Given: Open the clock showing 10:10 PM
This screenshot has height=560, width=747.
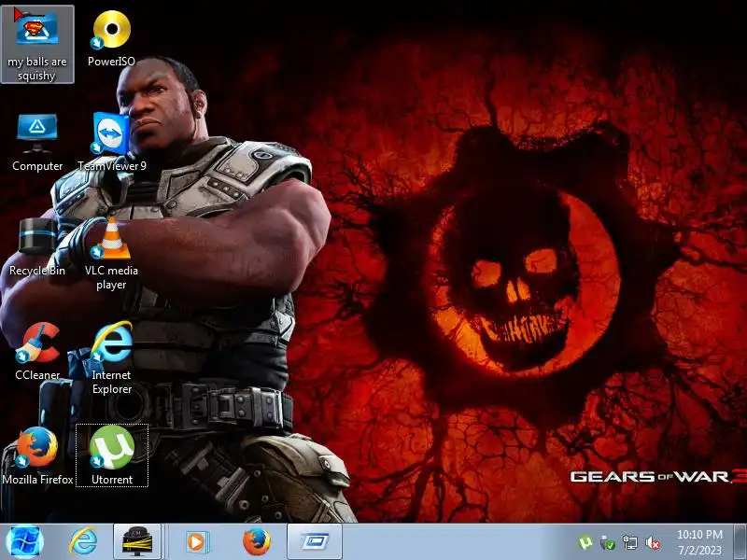Looking at the screenshot, I should (x=699, y=542).
